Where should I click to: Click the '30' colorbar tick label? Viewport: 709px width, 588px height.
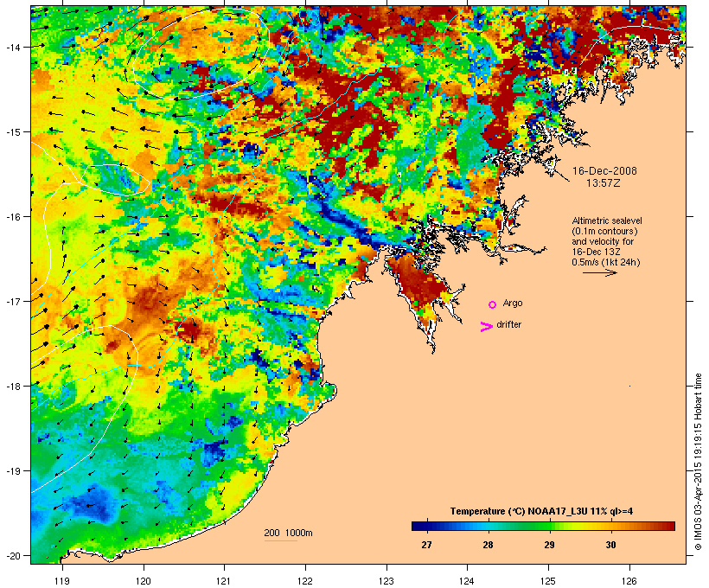[611, 545]
